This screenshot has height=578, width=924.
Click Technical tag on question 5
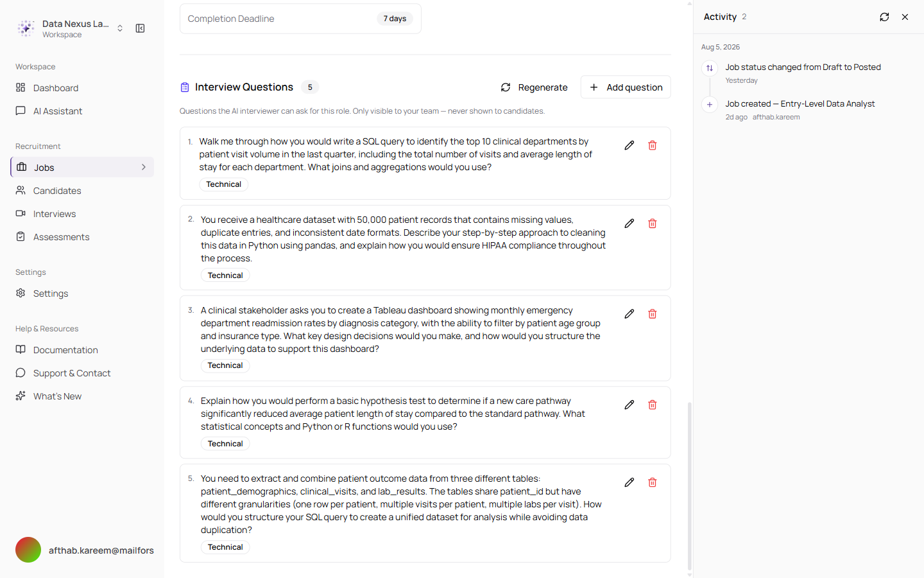point(225,547)
